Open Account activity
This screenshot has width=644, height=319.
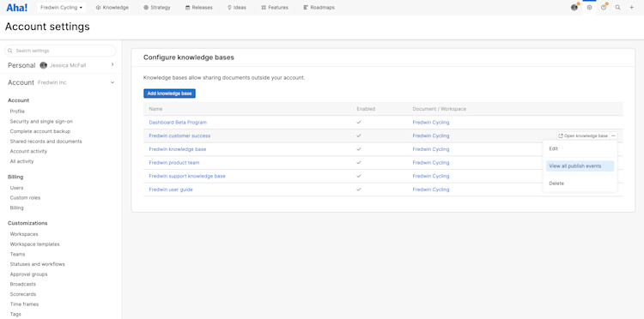point(28,151)
